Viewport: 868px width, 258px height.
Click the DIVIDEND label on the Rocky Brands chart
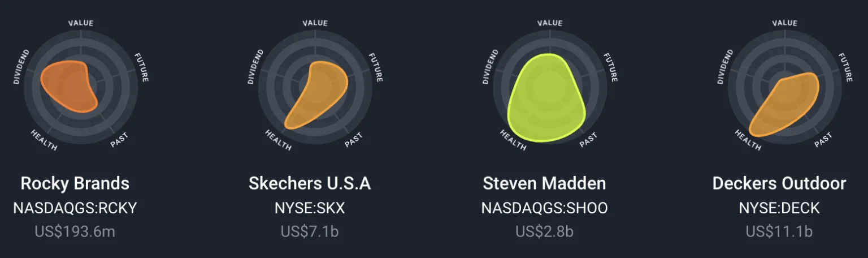(x=21, y=67)
